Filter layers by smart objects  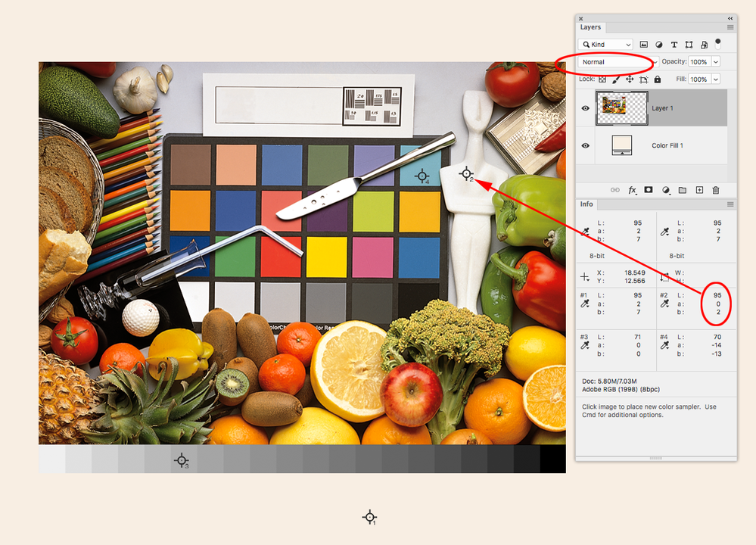pyautogui.click(x=704, y=45)
